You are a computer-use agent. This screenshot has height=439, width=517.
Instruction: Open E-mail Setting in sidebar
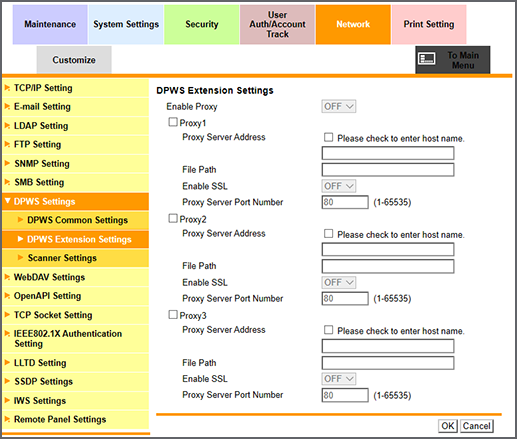click(x=75, y=107)
